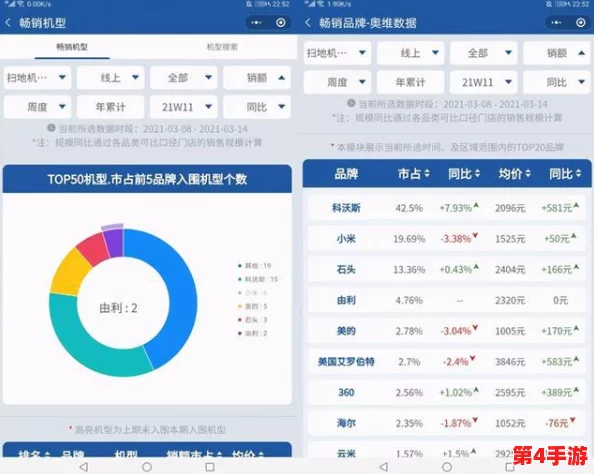Tap the clock icon beside the 畅销品牌 date range

(x=351, y=103)
